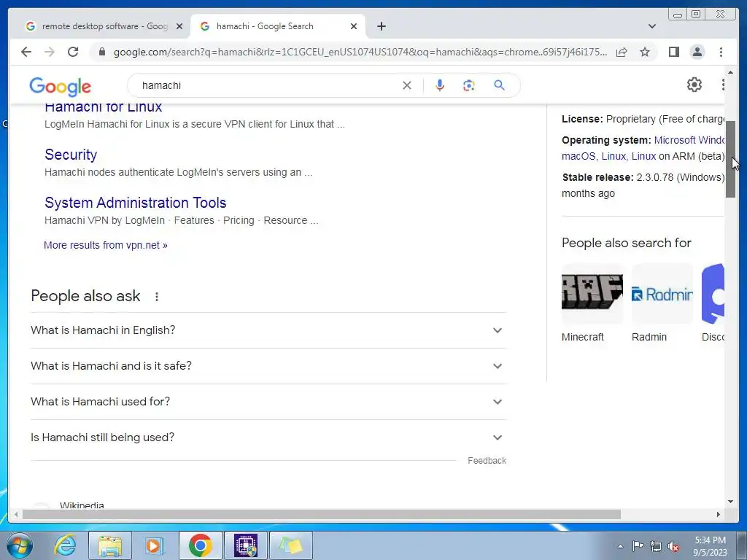
Task: View site info lock icon
Action: [x=102, y=52]
